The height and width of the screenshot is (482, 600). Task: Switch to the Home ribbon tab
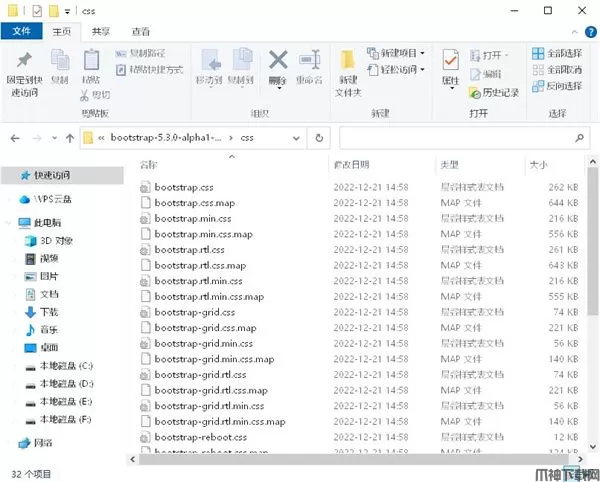point(62,31)
